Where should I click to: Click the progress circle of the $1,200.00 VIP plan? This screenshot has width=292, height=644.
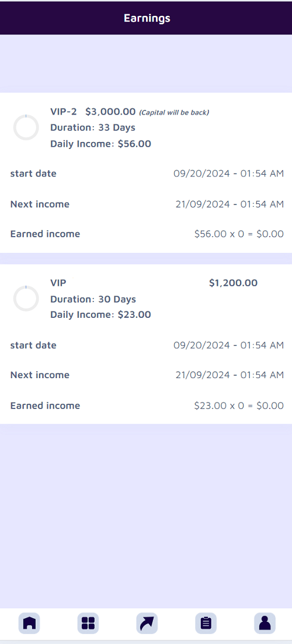[x=26, y=298]
